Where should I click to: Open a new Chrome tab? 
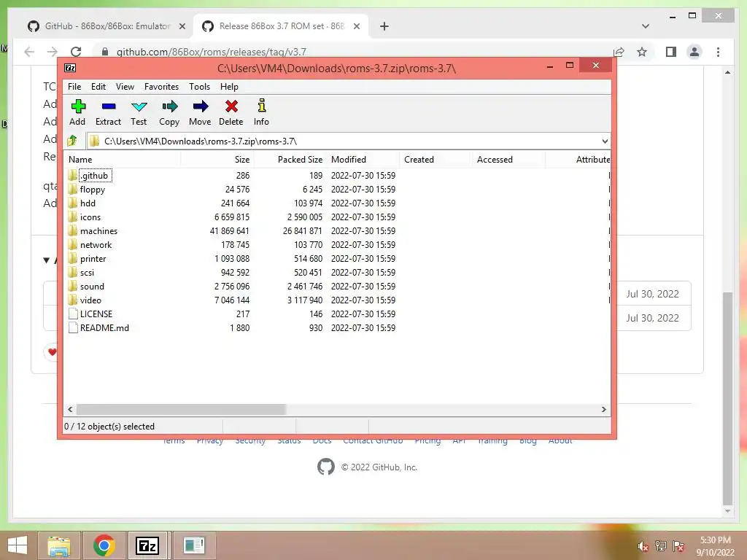click(x=384, y=26)
